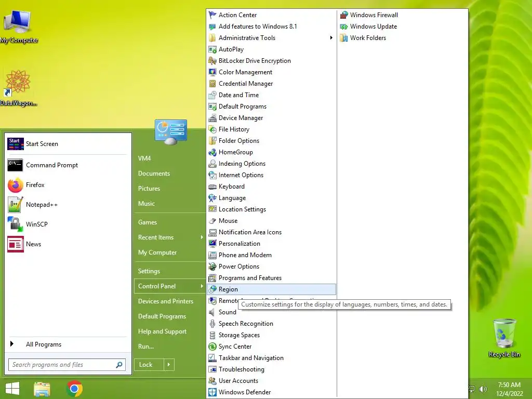Open the Windows Update icon
Viewport: 532px width, 399px height.
344,26
